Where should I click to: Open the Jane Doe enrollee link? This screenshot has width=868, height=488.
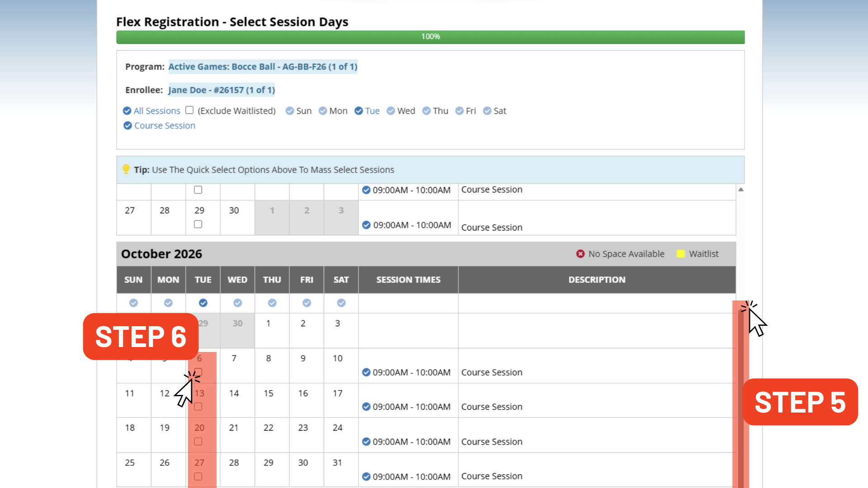tap(222, 90)
